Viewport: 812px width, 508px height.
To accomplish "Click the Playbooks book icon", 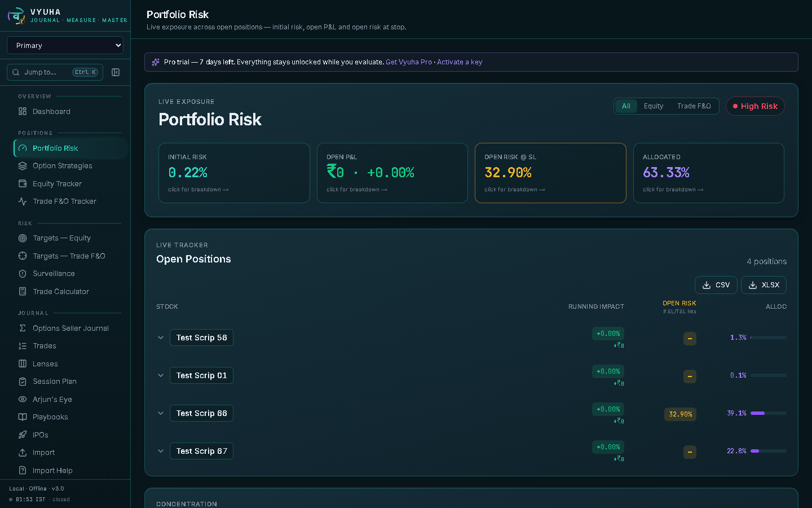I will click(x=23, y=417).
